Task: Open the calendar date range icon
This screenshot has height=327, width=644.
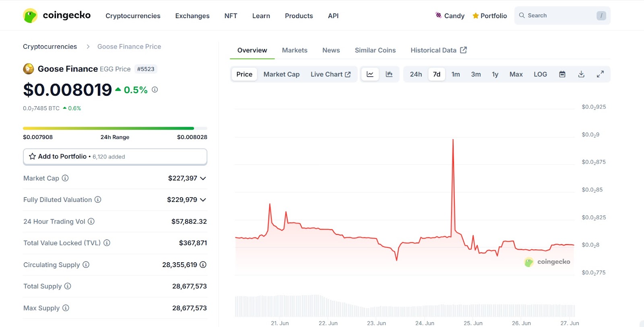Action: pos(562,74)
